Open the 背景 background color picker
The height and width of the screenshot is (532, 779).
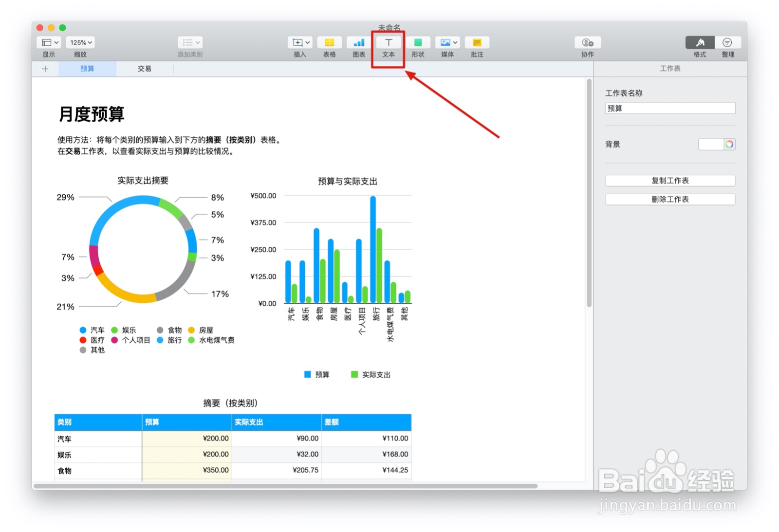click(729, 144)
